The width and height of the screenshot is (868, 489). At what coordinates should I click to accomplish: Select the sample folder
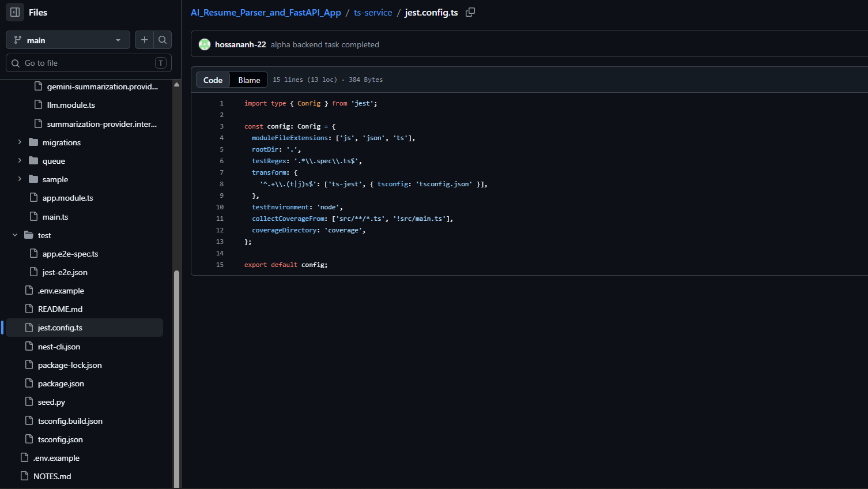click(55, 179)
